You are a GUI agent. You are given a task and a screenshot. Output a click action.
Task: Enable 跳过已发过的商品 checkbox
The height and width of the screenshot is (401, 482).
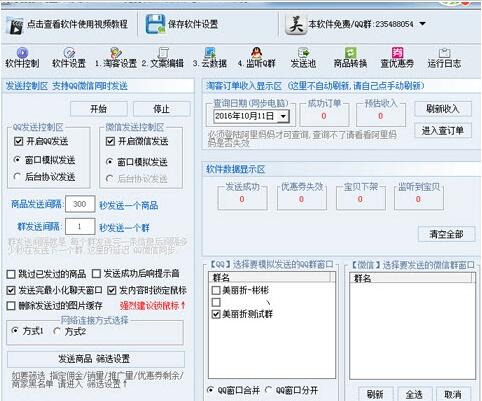(11, 274)
